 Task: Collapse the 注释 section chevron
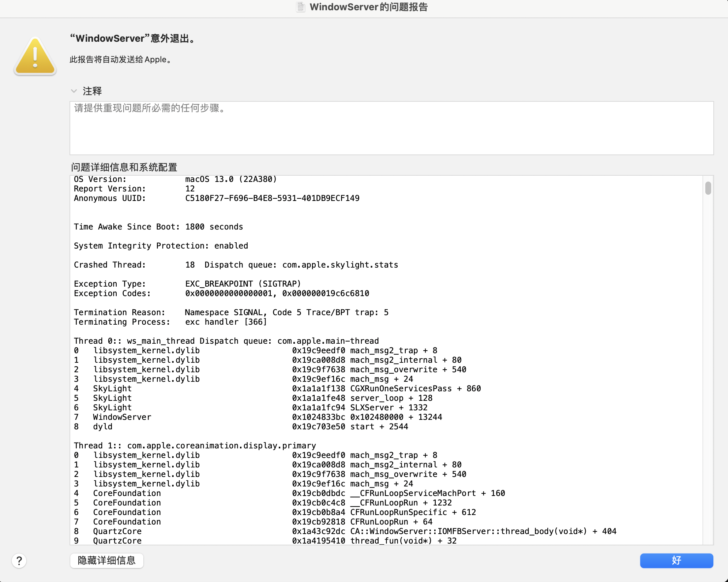(74, 91)
